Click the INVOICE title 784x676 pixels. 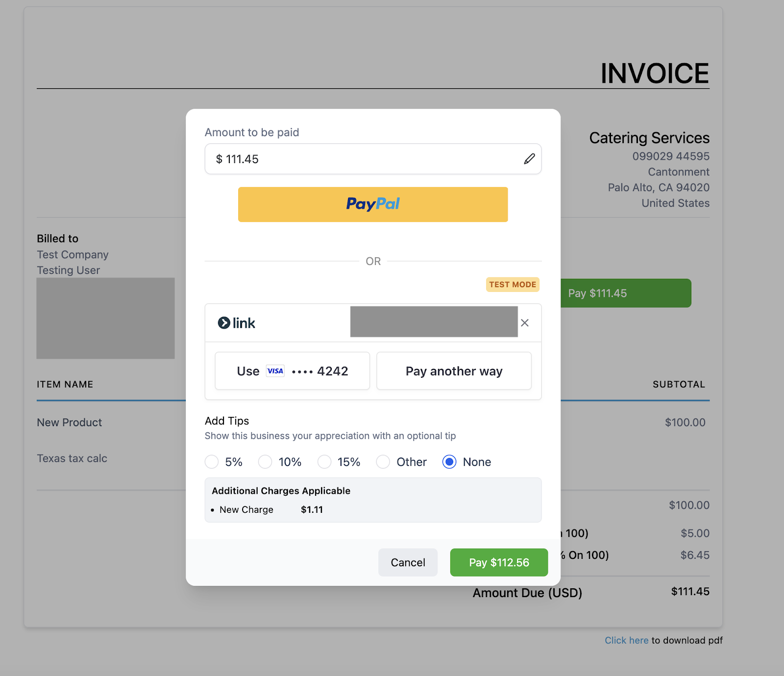[x=655, y=73]
